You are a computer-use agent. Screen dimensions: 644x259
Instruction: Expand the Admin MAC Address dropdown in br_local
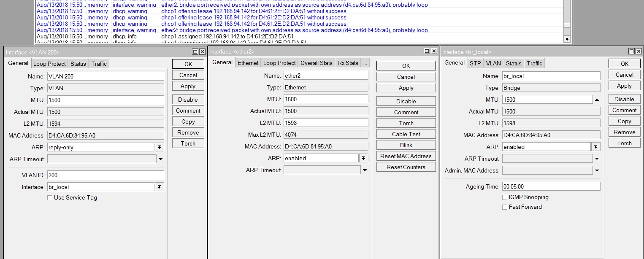pos(596,170)
